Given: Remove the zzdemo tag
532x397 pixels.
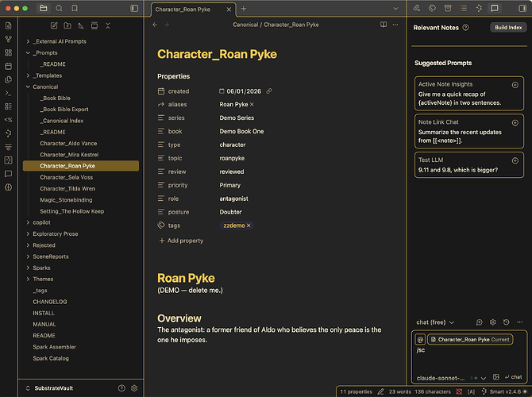Looking at the screenshot, I should pos(249,225).
